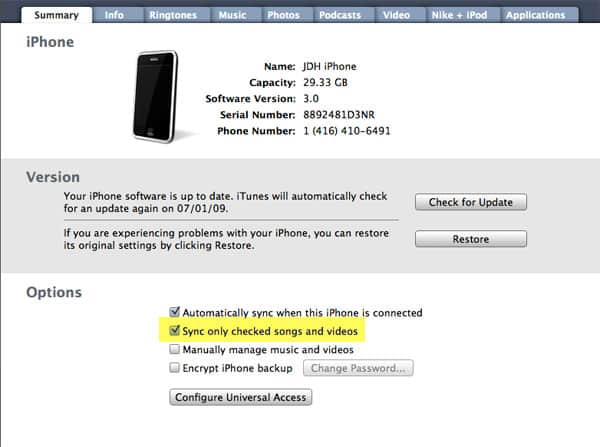Image resolution: width=600 pixels, height=447 pixels.
Task: Click the restore original settings message
Action: [226, 239]
